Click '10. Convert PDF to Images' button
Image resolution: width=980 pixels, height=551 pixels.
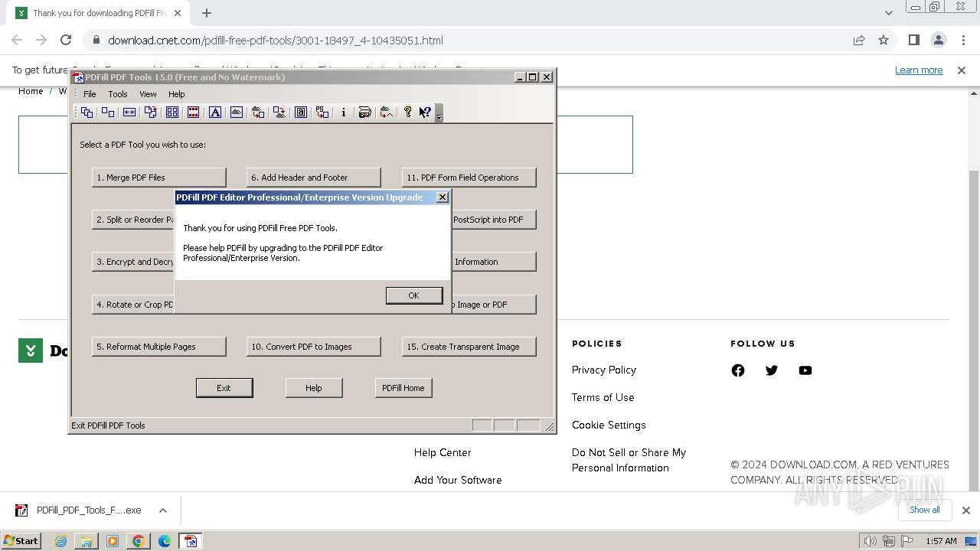click(314, 347)
